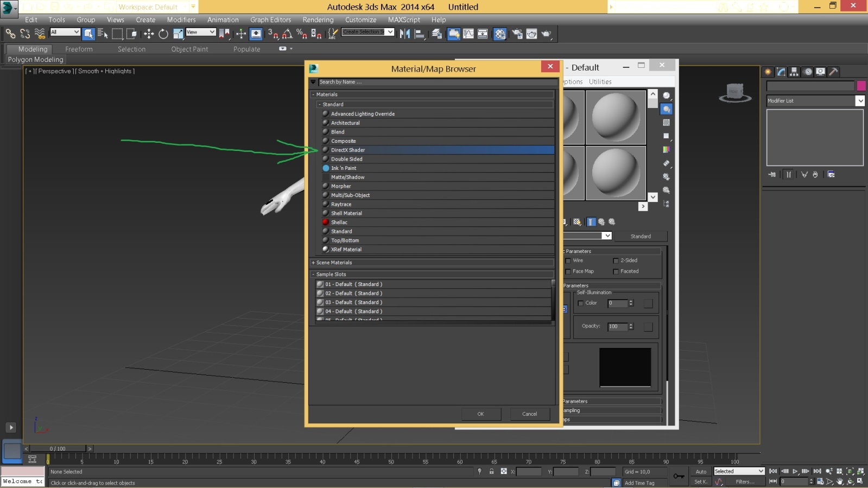Screen dimensions: 868x488
Task: Enable the Wire checkbox
Action: [x=568, y=261]
